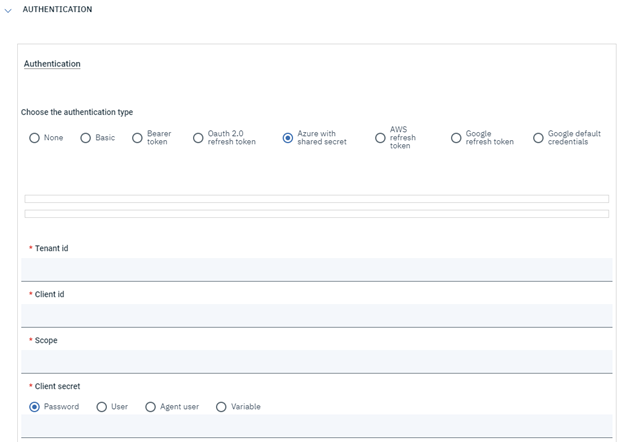This screenshot has width=624, height=442.
Task: Select Azure with shared secret option
Action: coord(288,138)
